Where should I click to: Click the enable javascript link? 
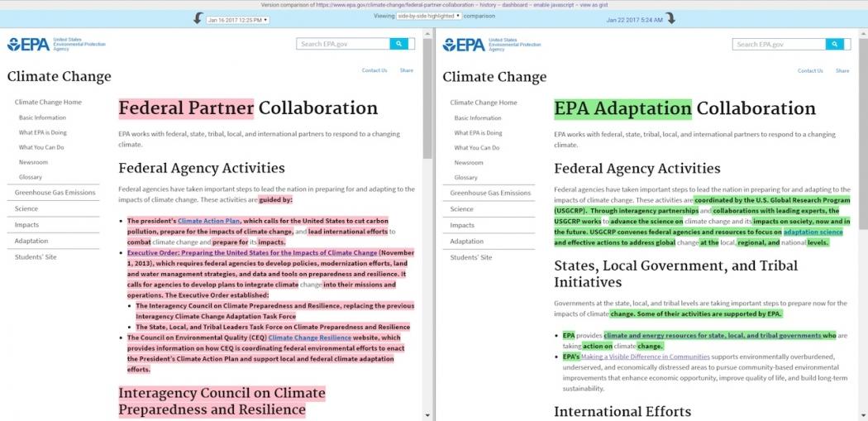pyautogui.click(x=552, y=4)
